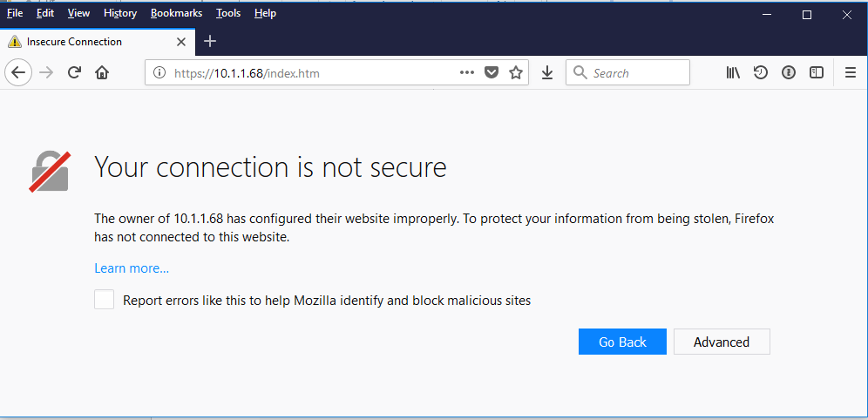Reload the current page

(75, 73)
